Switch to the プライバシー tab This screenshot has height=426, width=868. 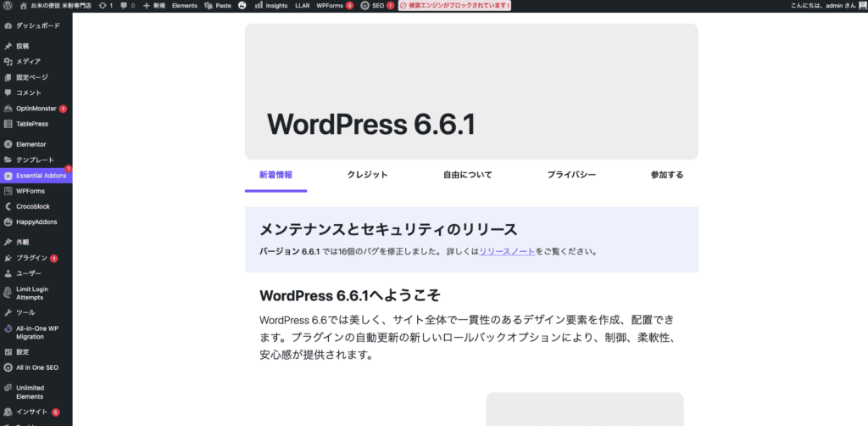pos(571,175)
